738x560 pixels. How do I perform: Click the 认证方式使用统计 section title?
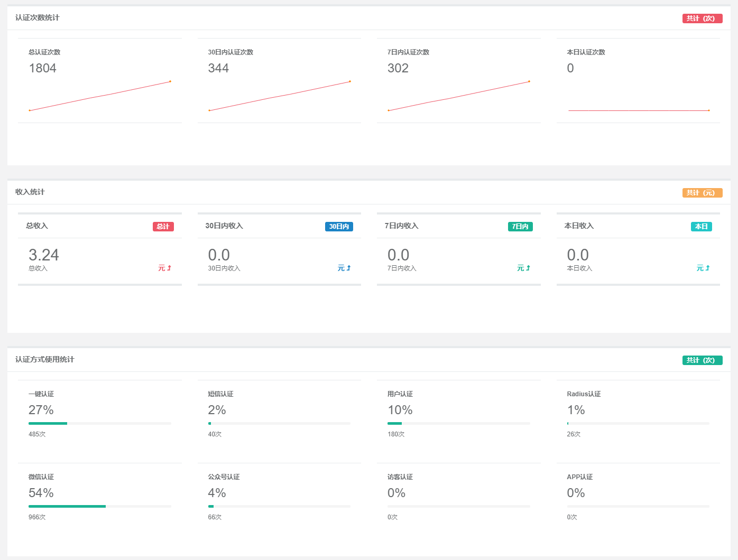(45, 359)
